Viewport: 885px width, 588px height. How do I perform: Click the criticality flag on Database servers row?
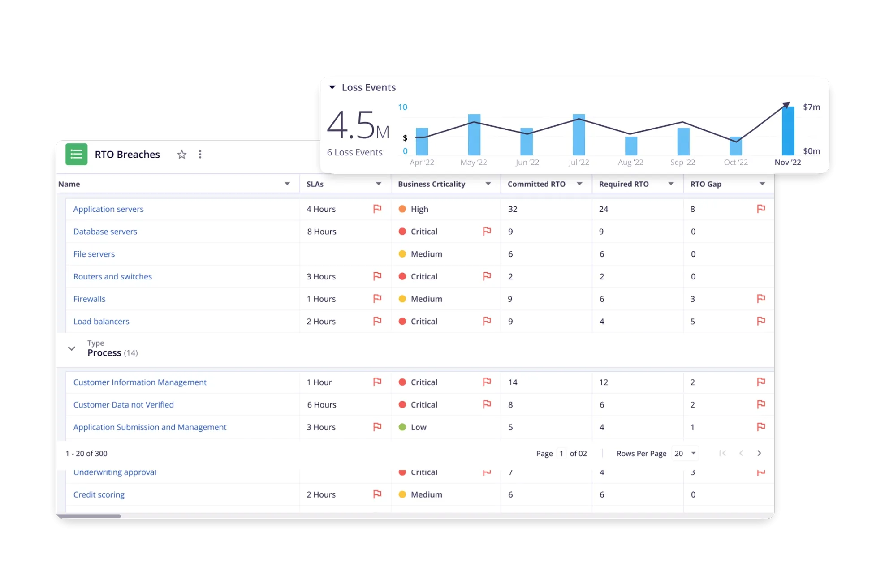487,231
